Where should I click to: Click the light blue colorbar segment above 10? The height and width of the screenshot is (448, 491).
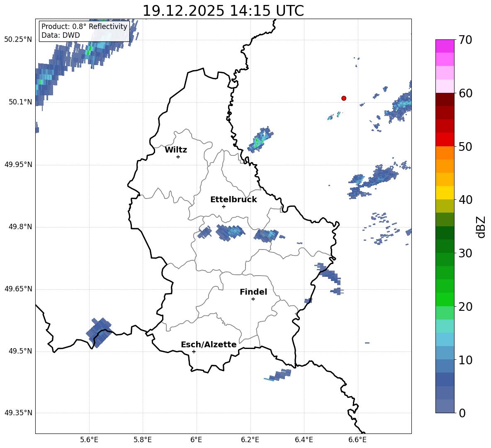[x=445, y=353]
